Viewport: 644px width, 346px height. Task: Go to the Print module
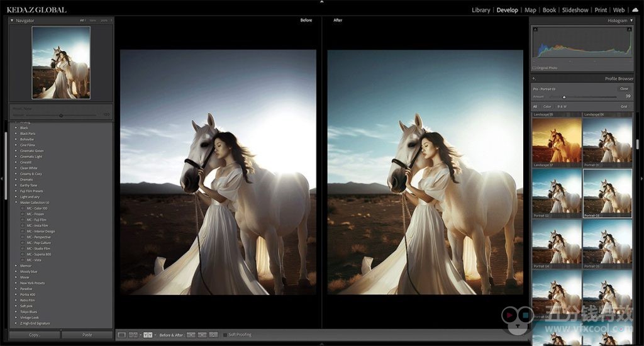[x=601, y=10]
